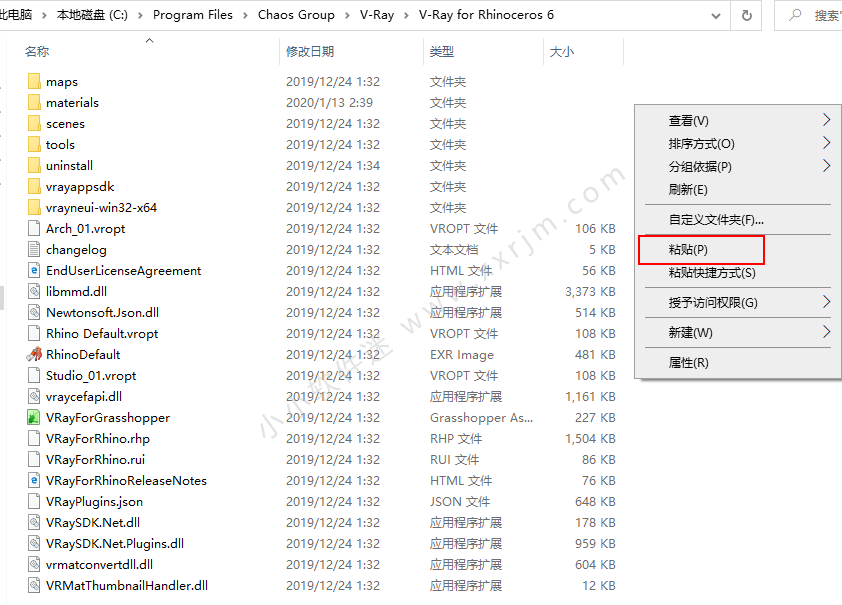Click the maps folder icon
The height and width of the screenshot is (605, 842).
(34, 81)
